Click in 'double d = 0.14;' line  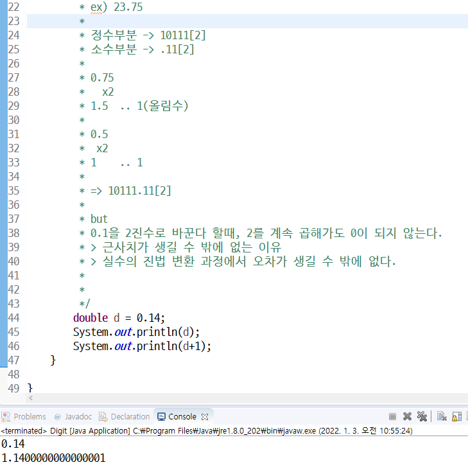coord(119,318)
